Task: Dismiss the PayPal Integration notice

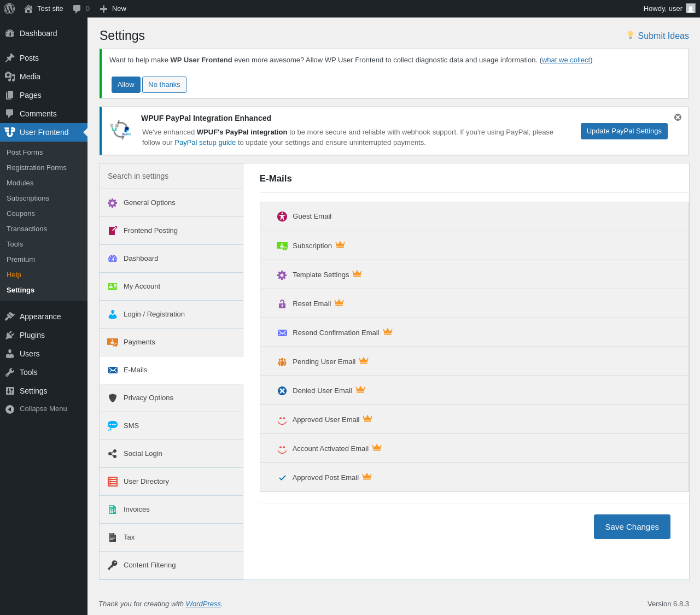Action: click(x=678, y=118)
